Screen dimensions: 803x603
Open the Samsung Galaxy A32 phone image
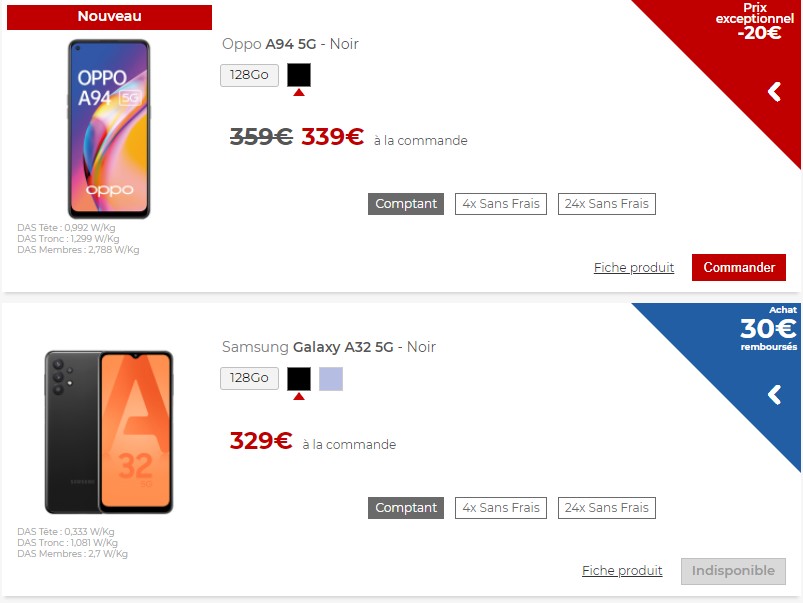click(109, 432)
